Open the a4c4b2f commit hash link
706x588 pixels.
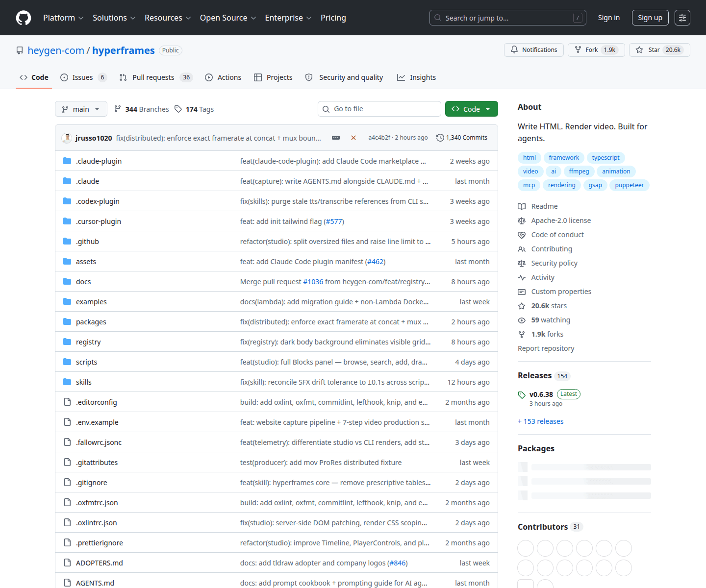click(x=379, y=138)
